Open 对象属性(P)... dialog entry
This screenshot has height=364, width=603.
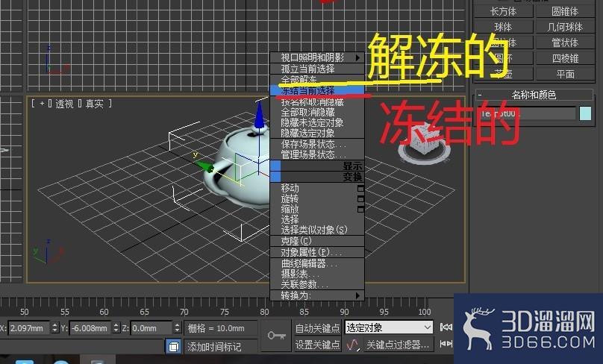point(317,252)
